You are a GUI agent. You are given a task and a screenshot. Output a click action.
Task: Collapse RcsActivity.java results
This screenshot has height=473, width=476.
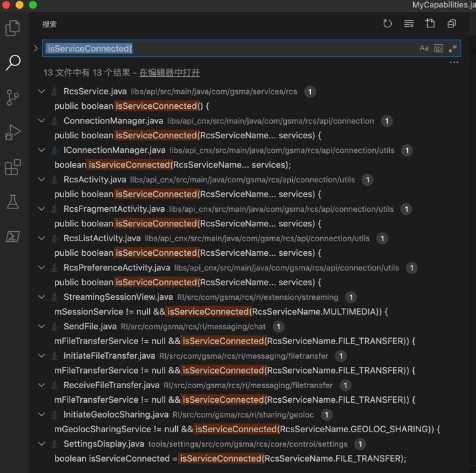pyautogui.click(x=41, y=179)
